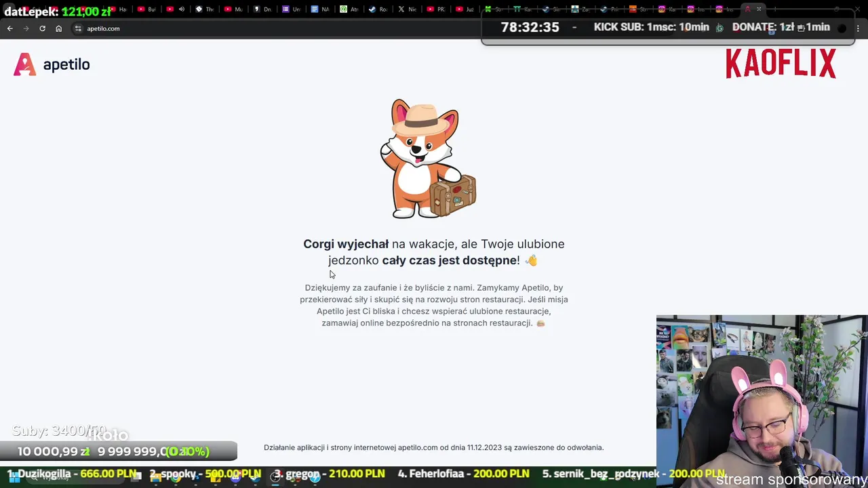View site information icon beside apetilo.com

(x=78, y=28)
